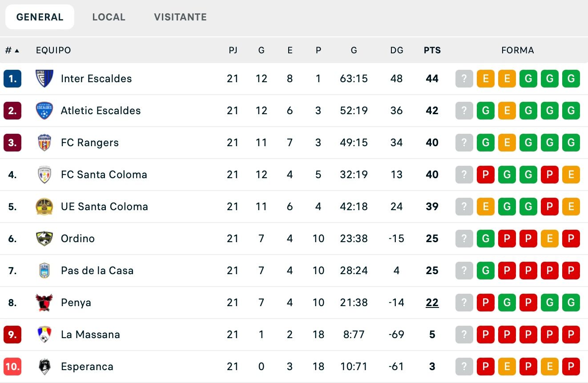The height and width of the screenshot is (383, 588).
Task: Select the Atletic Escaldes team badge
Action: click(45, 111)
